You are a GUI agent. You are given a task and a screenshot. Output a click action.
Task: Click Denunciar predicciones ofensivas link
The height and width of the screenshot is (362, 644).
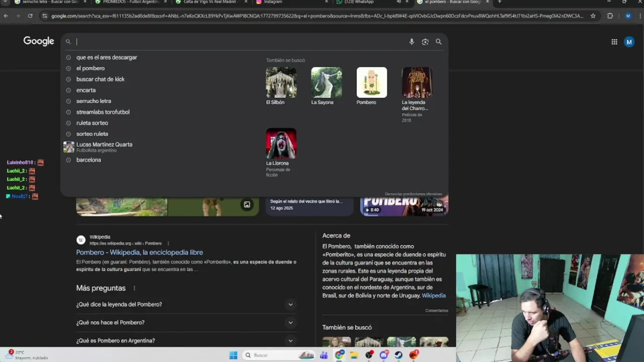(413, 194)
